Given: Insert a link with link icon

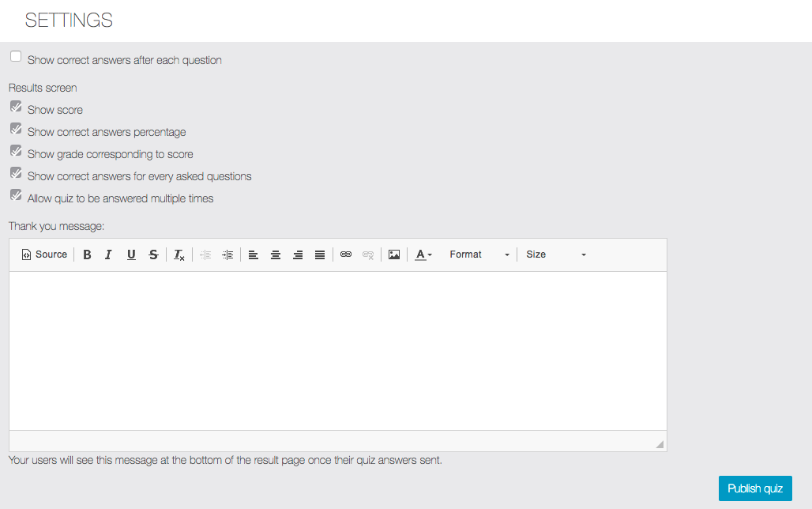Looking at the screenshot, I should coord(346,254).
